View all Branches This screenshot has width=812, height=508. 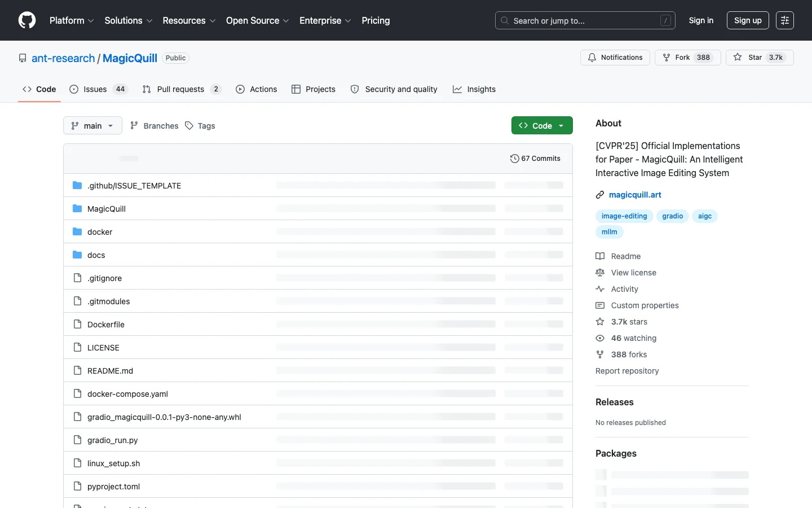154,125
